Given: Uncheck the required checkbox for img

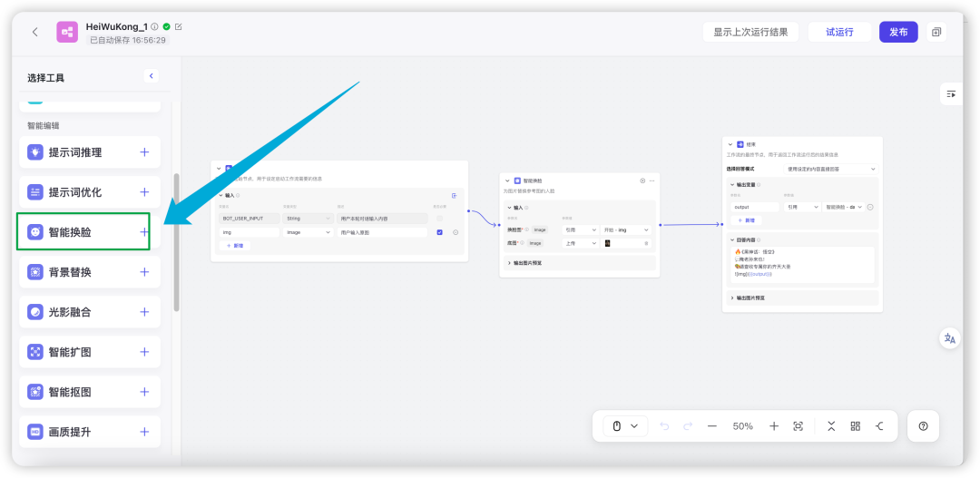Looking at the screenshot, I should [x=439, y=232].
